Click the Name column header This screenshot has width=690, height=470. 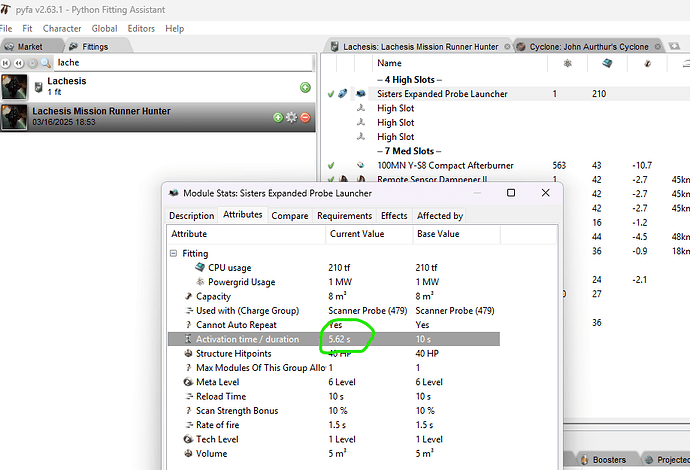[460, 63]
